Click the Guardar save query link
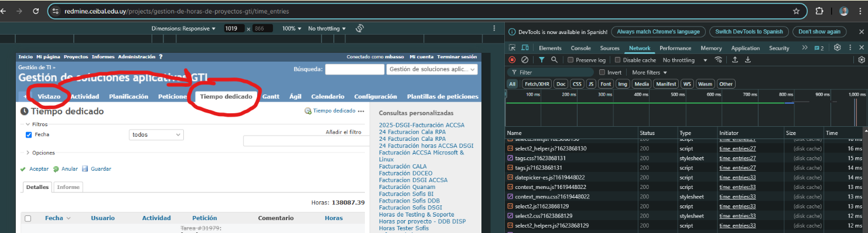The height and width of the screenshot is (233, 868). pos(97,169)
